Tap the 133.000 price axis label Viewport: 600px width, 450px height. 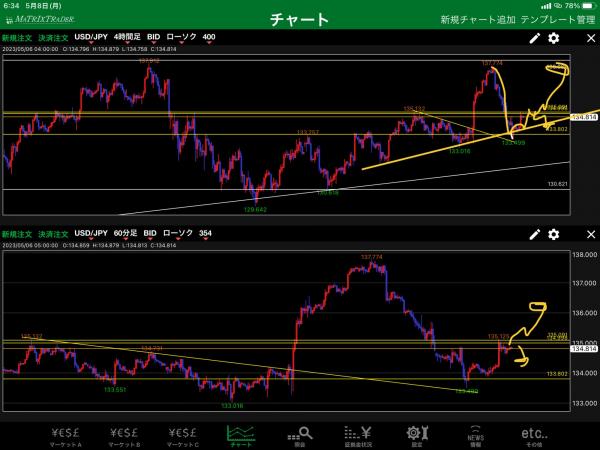click(x=584, y=403)
